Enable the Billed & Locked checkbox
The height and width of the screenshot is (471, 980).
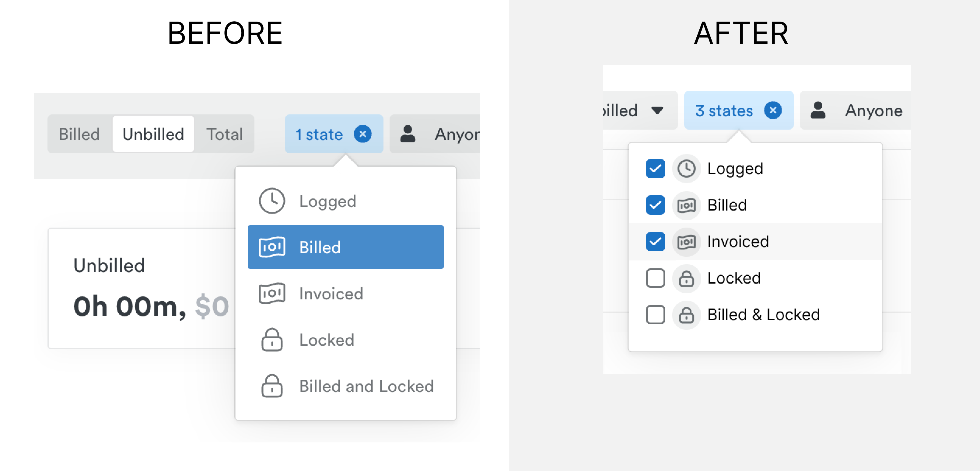[655, 315]
